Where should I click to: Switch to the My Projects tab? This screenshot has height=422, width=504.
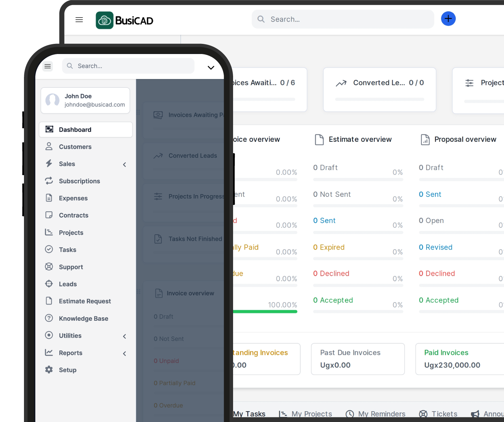coord(306,414)
